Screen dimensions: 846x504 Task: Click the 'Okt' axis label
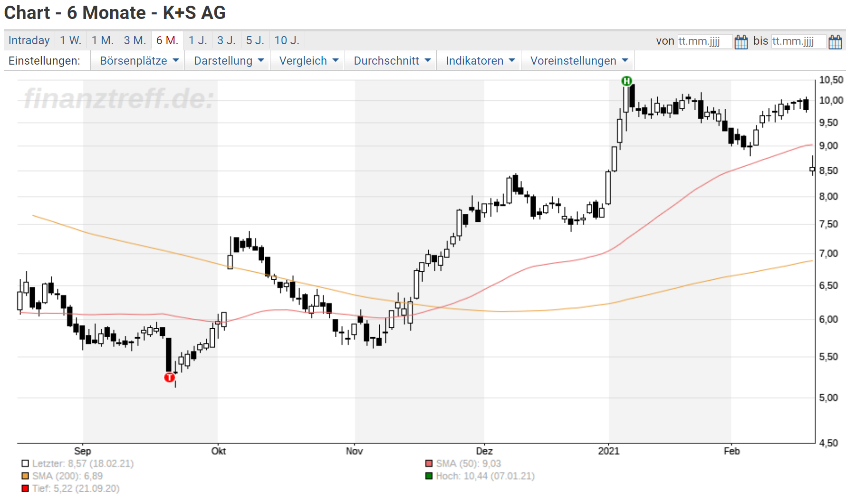[x=219, y=451]
